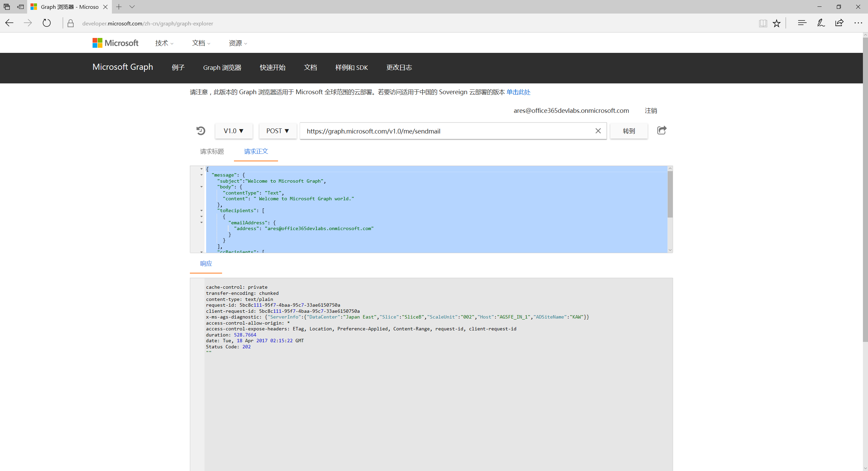
Task: Collapse the "body" JSON node
Action: (x=201, y=187)
